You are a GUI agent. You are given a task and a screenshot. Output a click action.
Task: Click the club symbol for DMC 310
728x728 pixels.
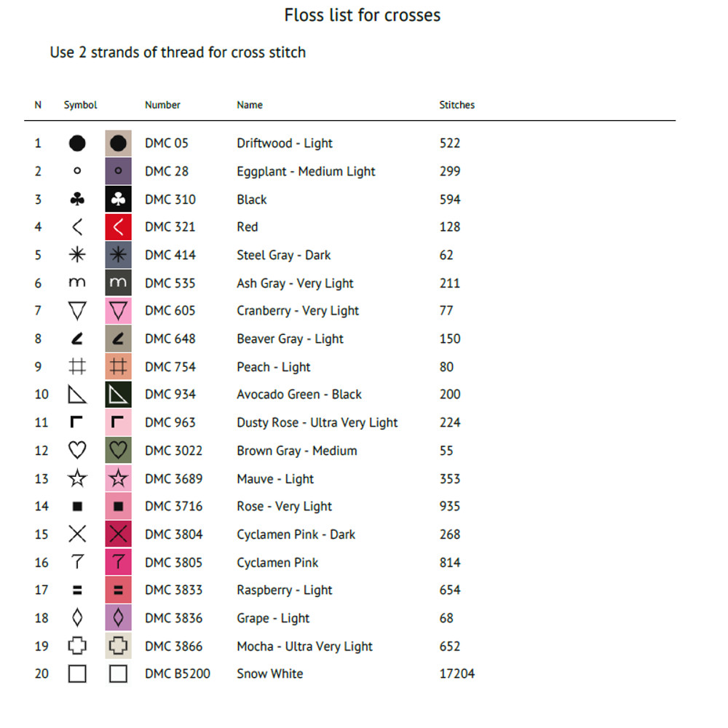[x=77, y=199]
